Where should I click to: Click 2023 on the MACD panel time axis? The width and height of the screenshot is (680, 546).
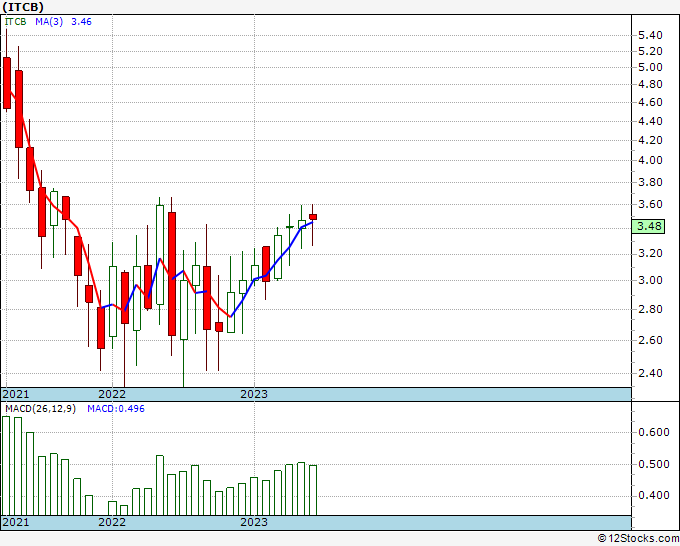(254, 522)
